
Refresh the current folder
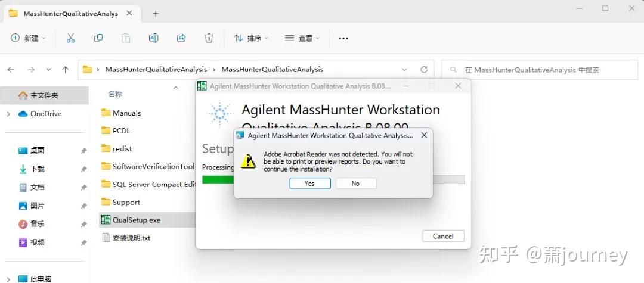click(425, 70)
